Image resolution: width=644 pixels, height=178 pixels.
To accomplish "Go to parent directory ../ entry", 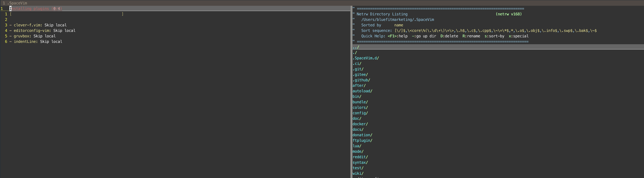I will coord(356,47).
